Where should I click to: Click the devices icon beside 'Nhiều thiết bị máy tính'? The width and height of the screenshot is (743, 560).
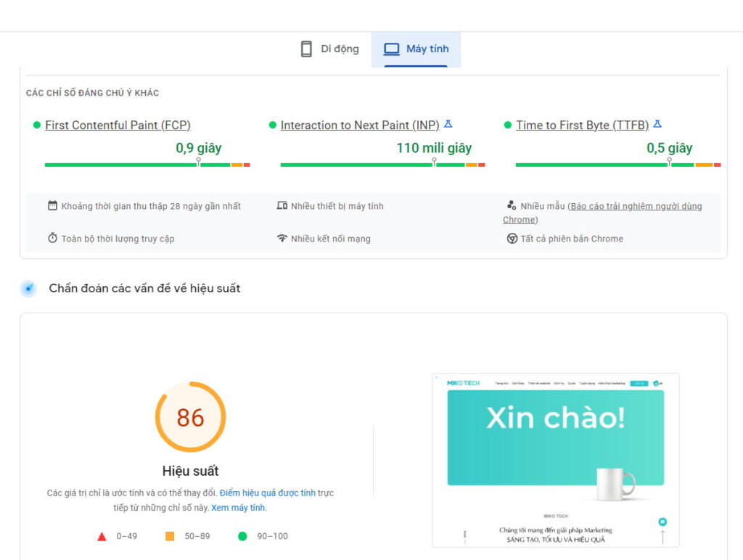pyautogui.click(x=284, y=205)
